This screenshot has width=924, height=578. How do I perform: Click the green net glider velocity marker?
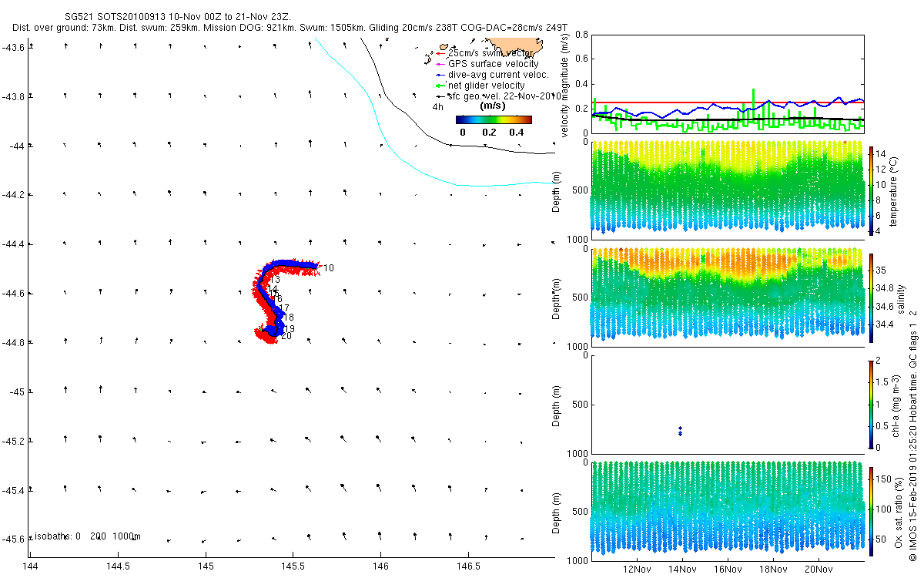(x=438, y=86)
